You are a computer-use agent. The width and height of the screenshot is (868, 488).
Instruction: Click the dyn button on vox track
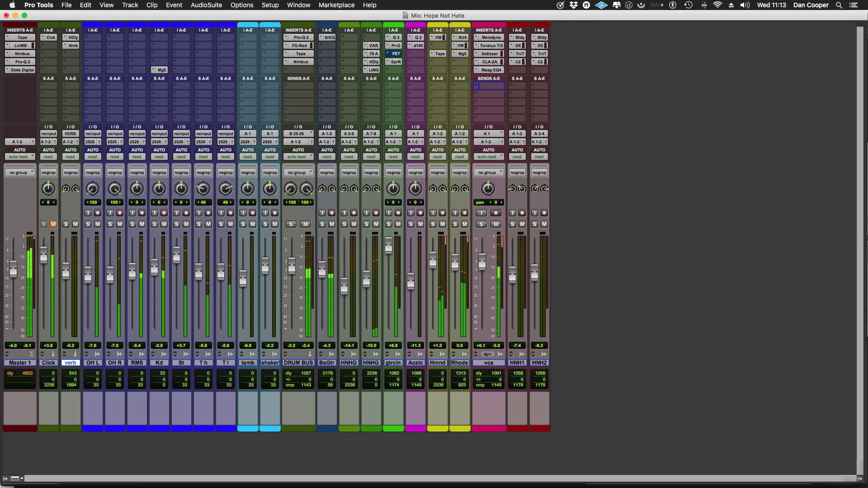[x=487, y=354]
